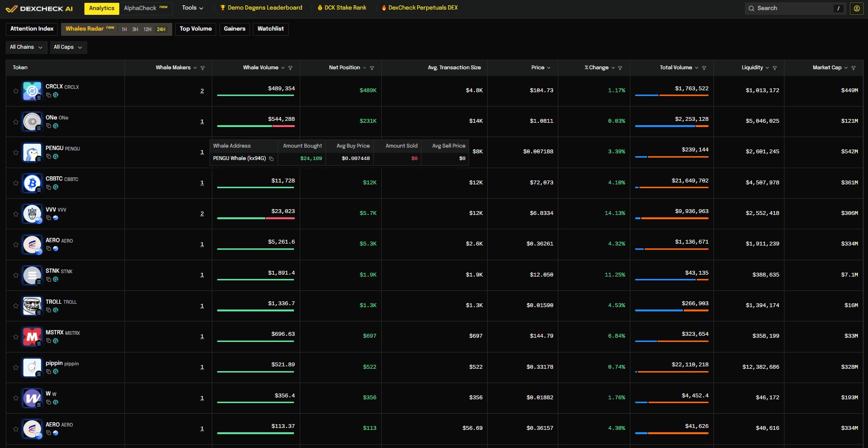Click the ONe whale volume bar
The width and height of the screenshot is (868, 448).
coord(256,126)
